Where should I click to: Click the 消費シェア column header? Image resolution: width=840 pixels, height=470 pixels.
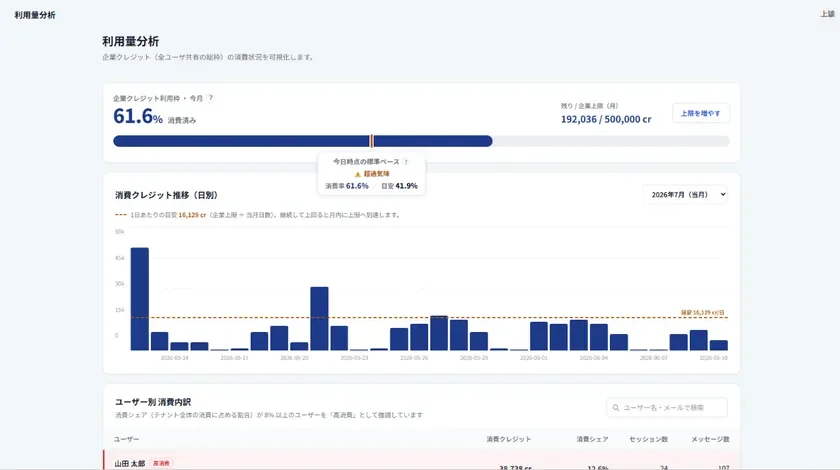[592, 439]
